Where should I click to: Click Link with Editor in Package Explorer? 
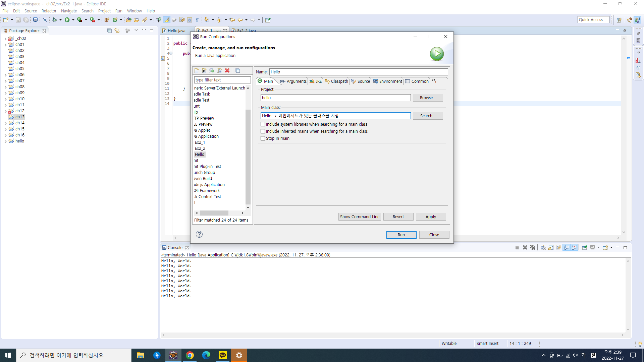pos(117,31)
